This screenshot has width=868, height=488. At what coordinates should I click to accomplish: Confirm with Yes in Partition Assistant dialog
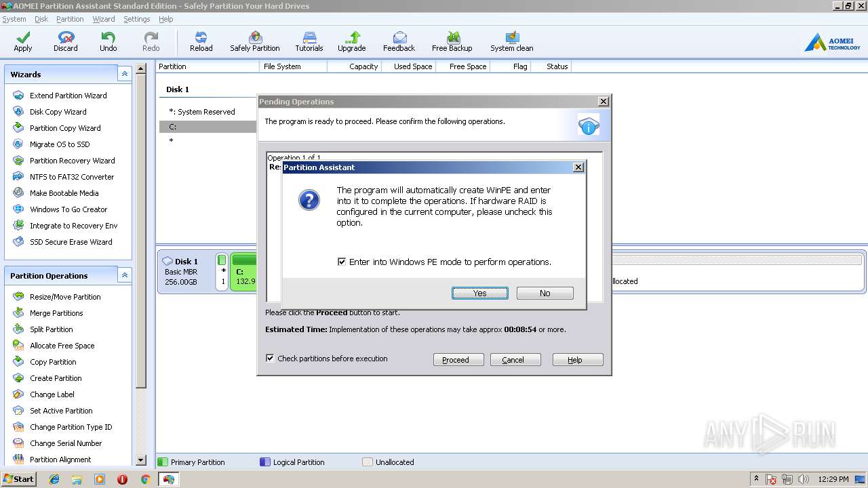(480, 293)
